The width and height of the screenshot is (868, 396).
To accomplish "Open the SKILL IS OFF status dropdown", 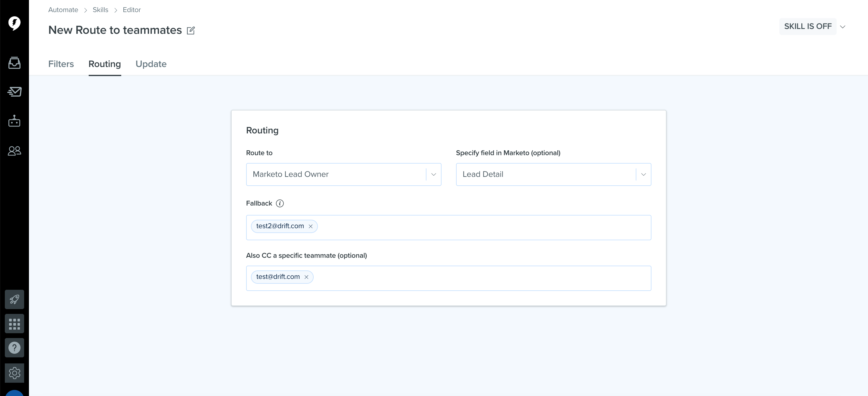I will 808,26.
